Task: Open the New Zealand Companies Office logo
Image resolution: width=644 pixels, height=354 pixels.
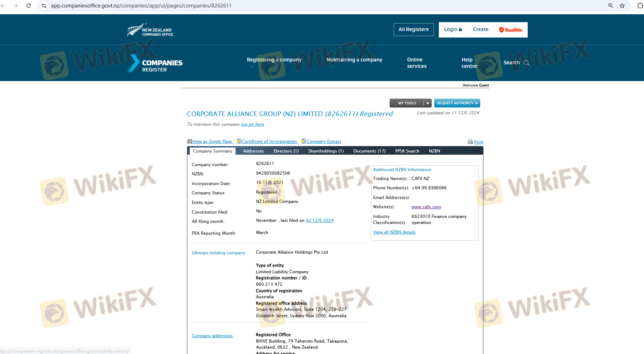Action: (x=150, y=30)
